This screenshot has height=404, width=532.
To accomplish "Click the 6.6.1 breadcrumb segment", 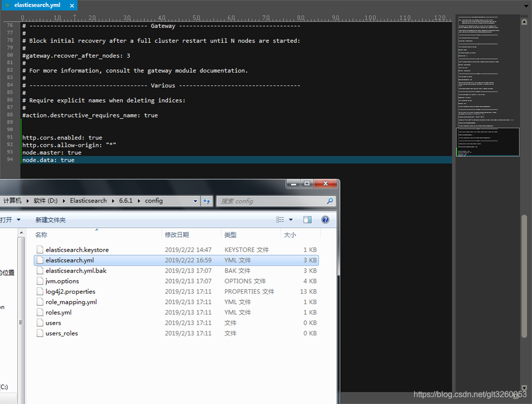I will (x=125, y=201).
